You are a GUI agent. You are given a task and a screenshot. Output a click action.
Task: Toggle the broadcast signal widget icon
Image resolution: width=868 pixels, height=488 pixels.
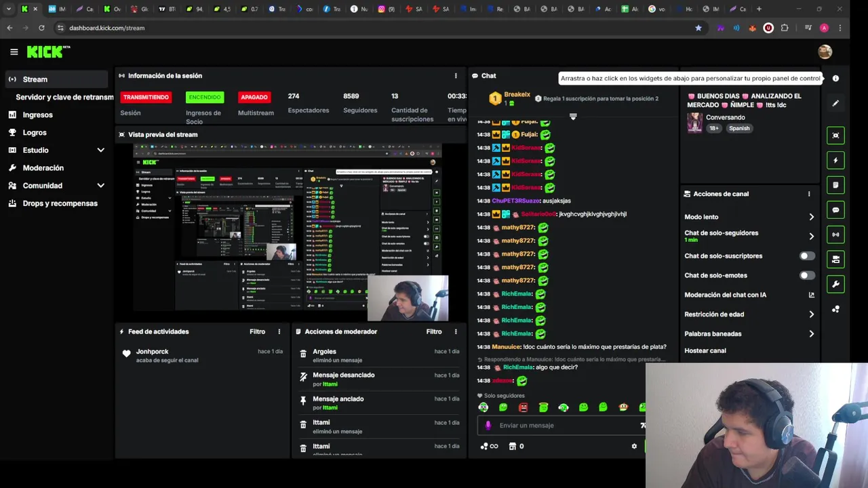click(835, 235)
